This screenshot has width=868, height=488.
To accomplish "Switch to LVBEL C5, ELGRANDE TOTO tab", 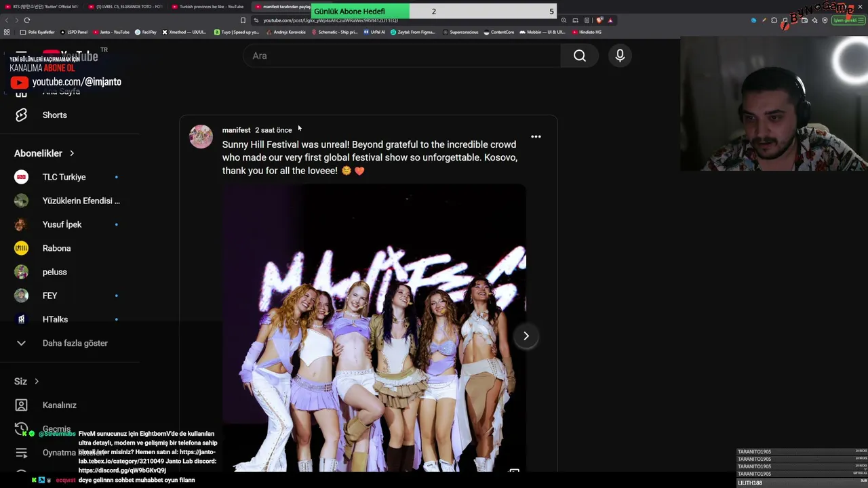I will (126, 7).
